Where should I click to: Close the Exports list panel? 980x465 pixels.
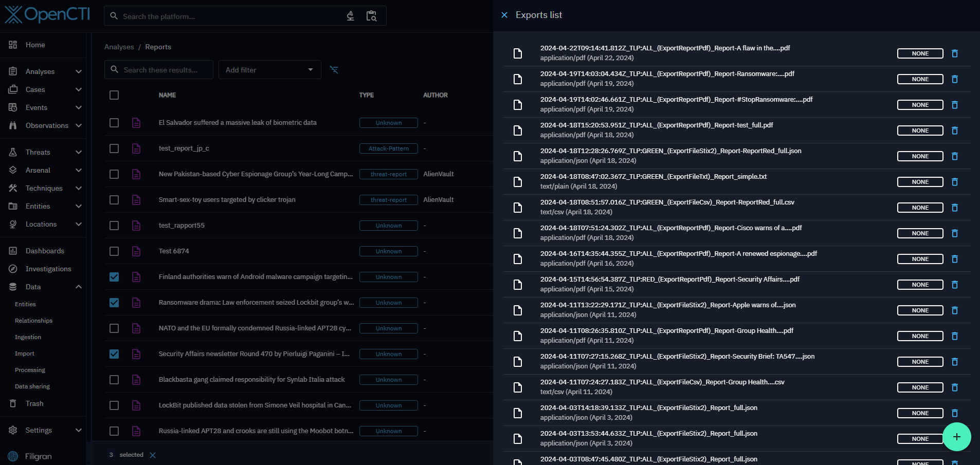[x=504, y=15]
